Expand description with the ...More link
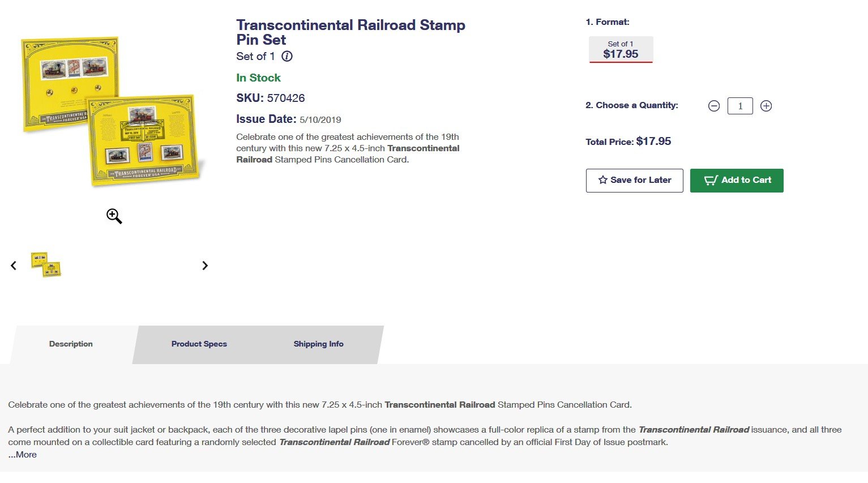 23,454
